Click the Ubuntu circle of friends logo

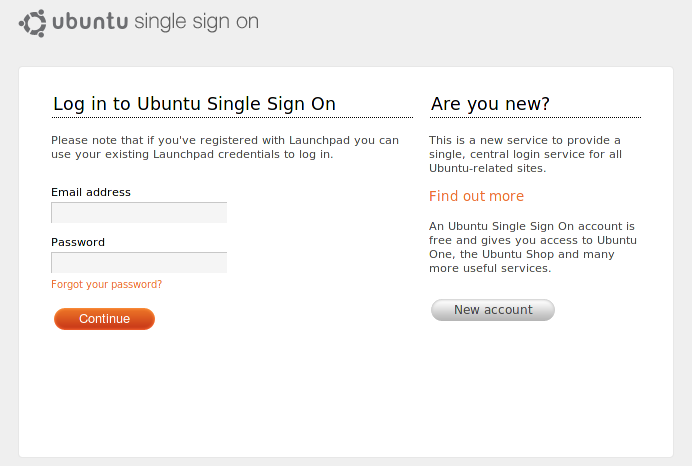click(32, 23)
